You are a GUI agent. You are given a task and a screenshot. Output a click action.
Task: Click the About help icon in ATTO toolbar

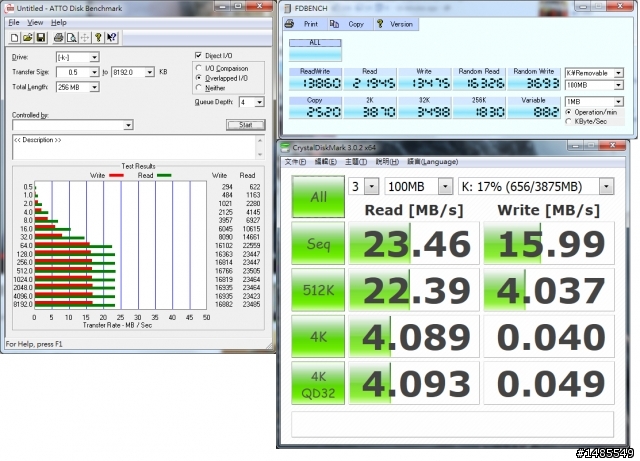[98, 38]
